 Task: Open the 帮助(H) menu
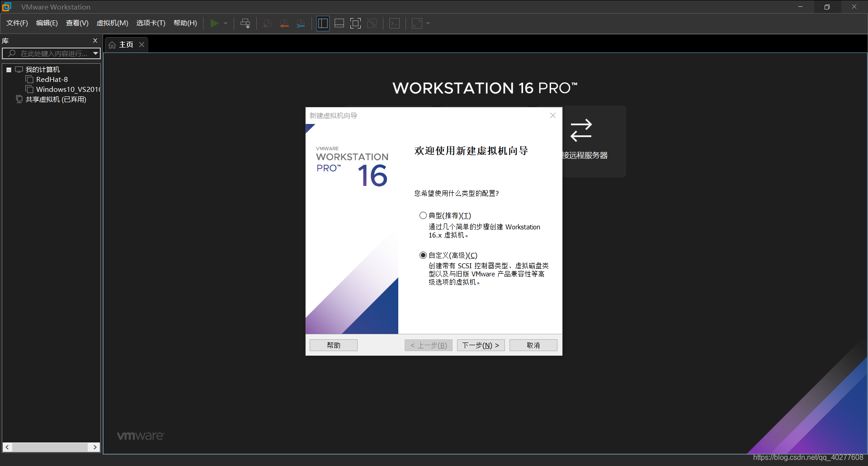[x=185, y=23]
